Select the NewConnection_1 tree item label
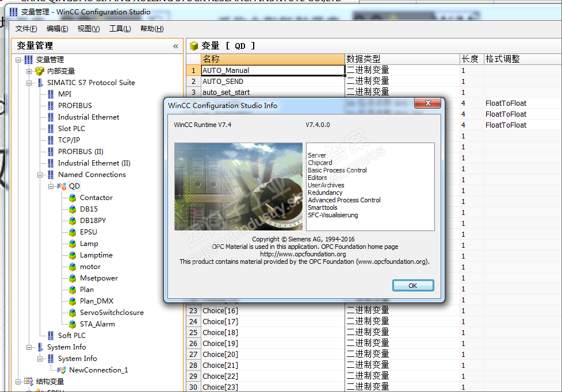The height and width of the screenshot is (392, 562). (x=98, y=370)
